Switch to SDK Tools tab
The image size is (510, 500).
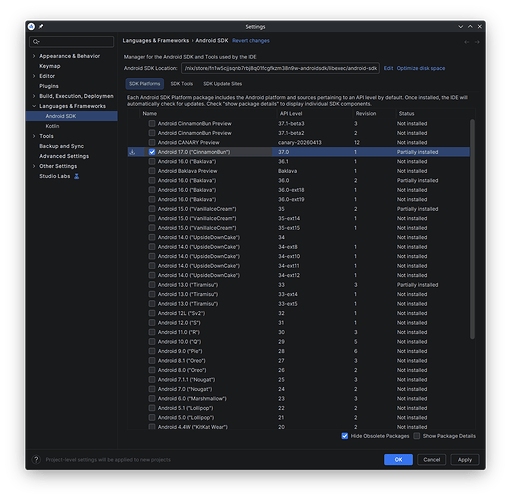(182, 84)
